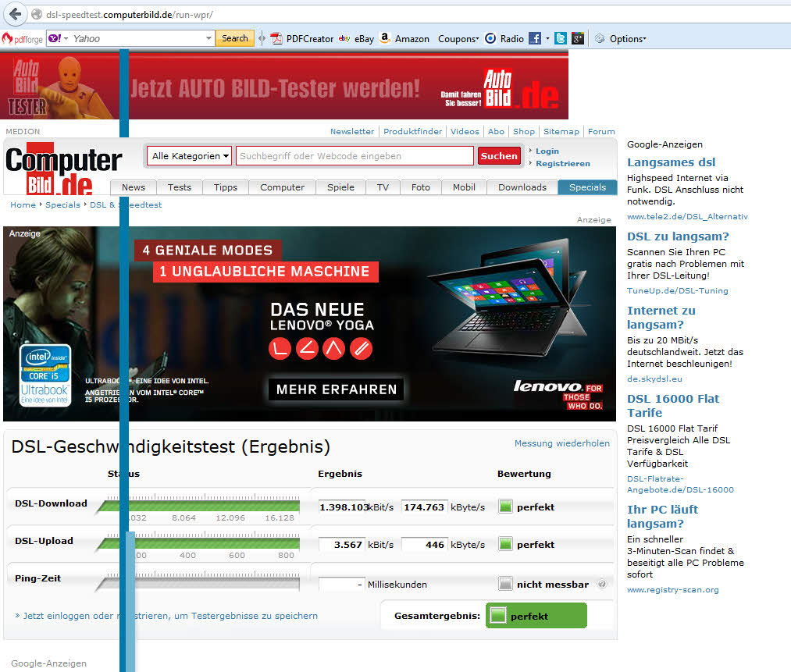Click the 3.567 kBit/s upload value field
Viewport: 791px width, 672px height.
tap(341, 545)
